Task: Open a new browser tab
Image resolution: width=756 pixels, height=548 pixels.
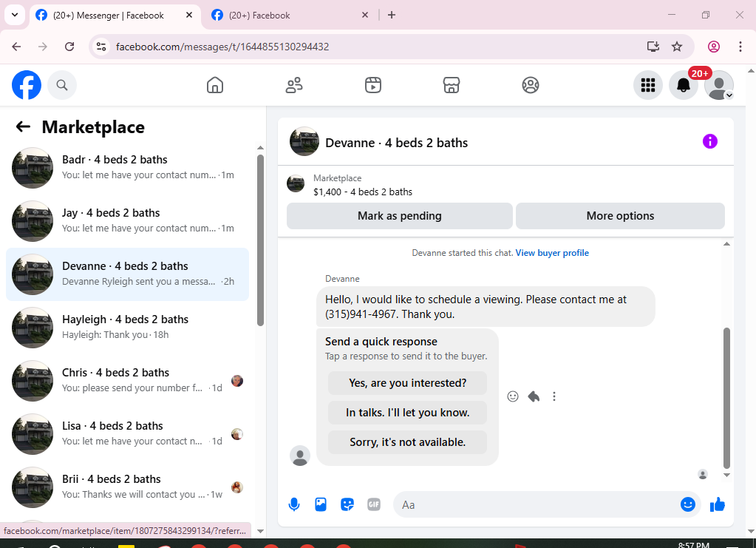Action: coord(392,15)
